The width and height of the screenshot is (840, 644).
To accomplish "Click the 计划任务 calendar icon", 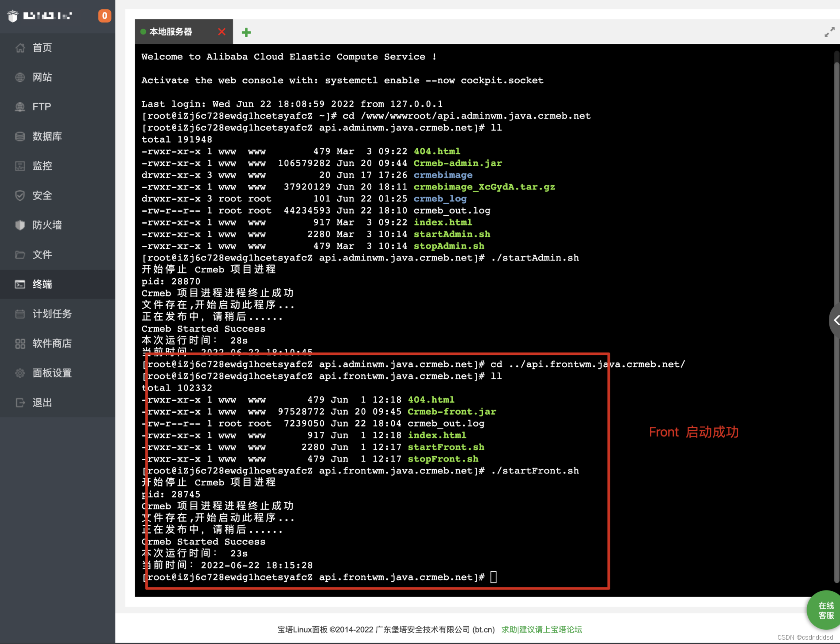I will (20, 314).
